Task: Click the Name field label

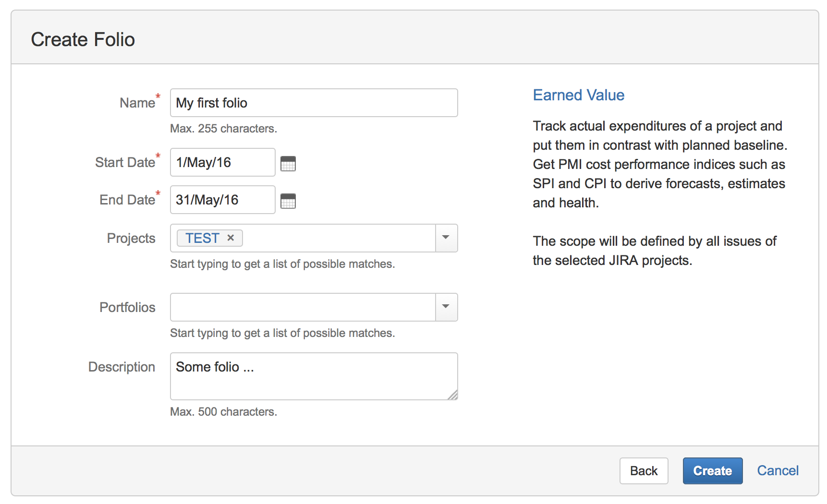Action: (137, 103)
